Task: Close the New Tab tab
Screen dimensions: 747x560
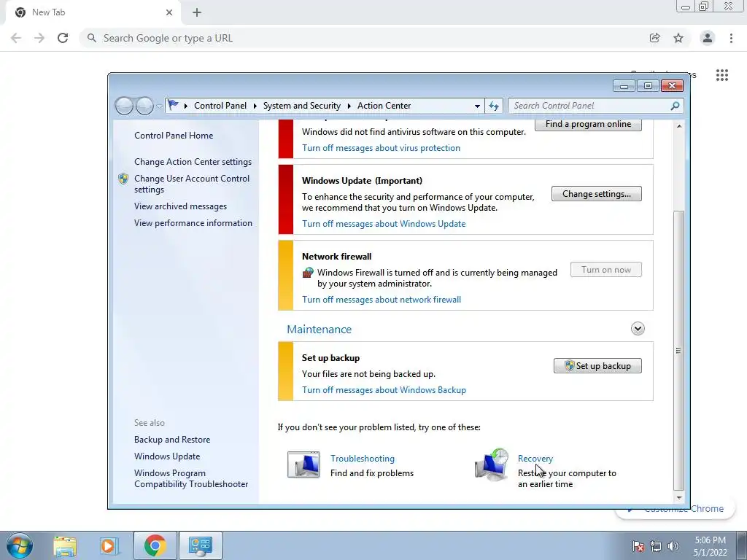Action: click(169, 12)
